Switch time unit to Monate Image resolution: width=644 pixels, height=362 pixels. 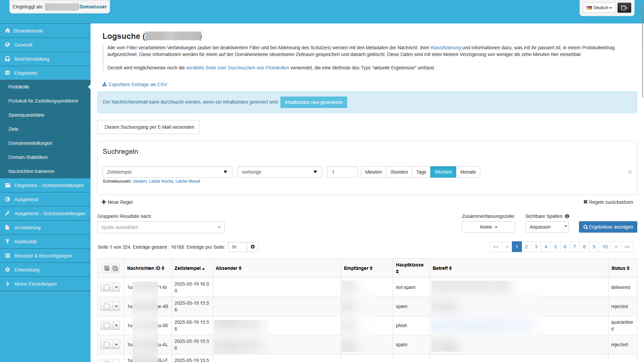tap(468, 172)
